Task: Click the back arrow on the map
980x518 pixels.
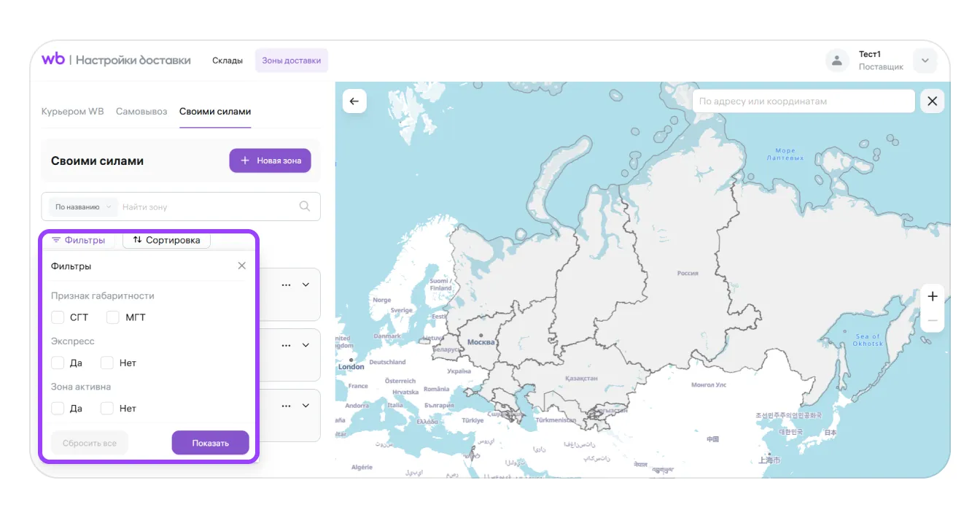Action: point(354,101)
